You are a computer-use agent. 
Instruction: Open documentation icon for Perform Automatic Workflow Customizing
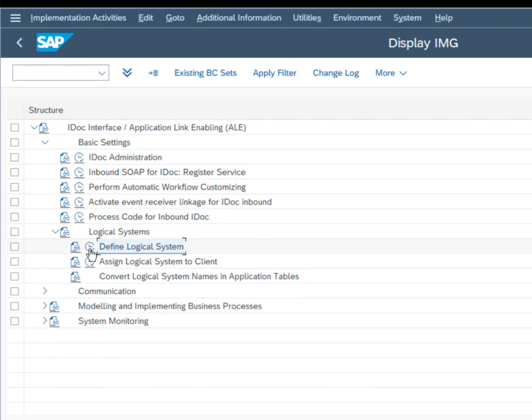pos(65,187)
